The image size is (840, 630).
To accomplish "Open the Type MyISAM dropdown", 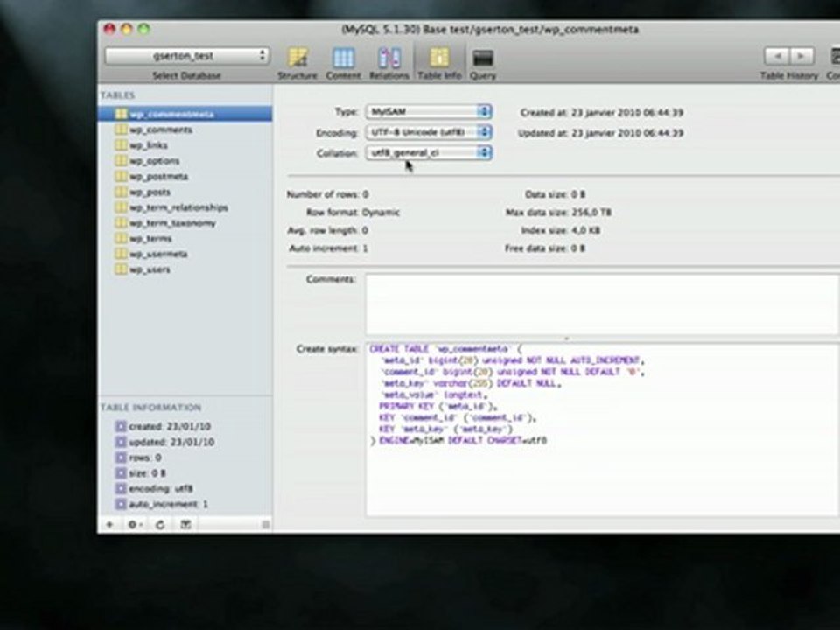I will click(x=429, y=111).
